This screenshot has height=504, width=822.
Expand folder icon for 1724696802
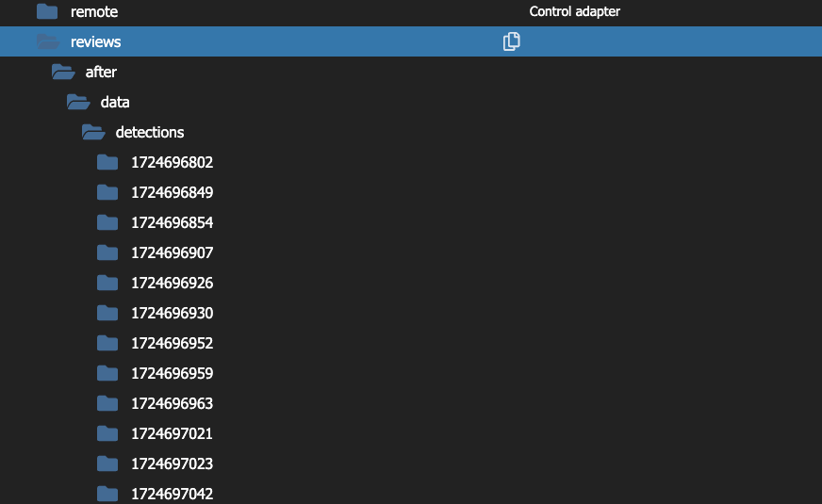pyautogui.click(x=107, y=162)
